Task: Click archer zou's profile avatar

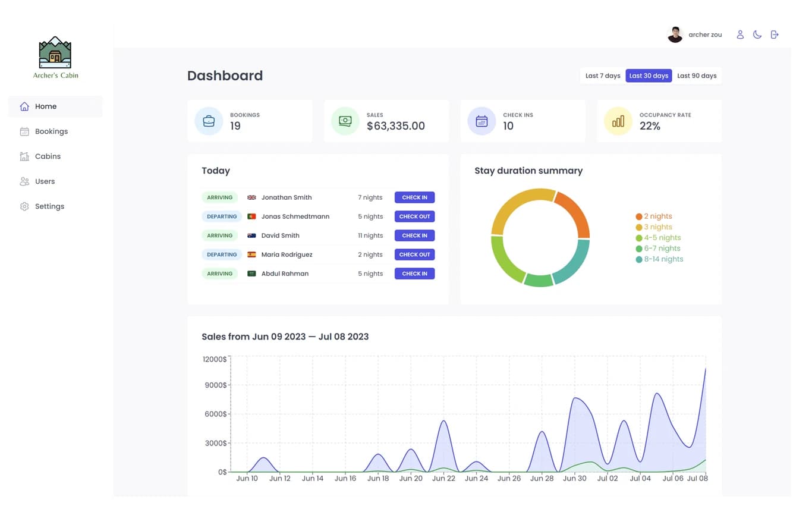Action: [675, 34]
